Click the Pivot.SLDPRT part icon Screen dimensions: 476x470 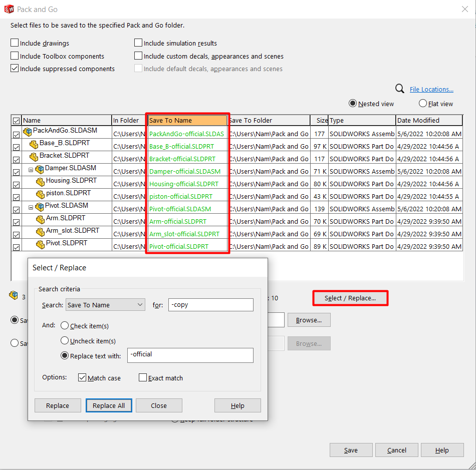point(41,244)
